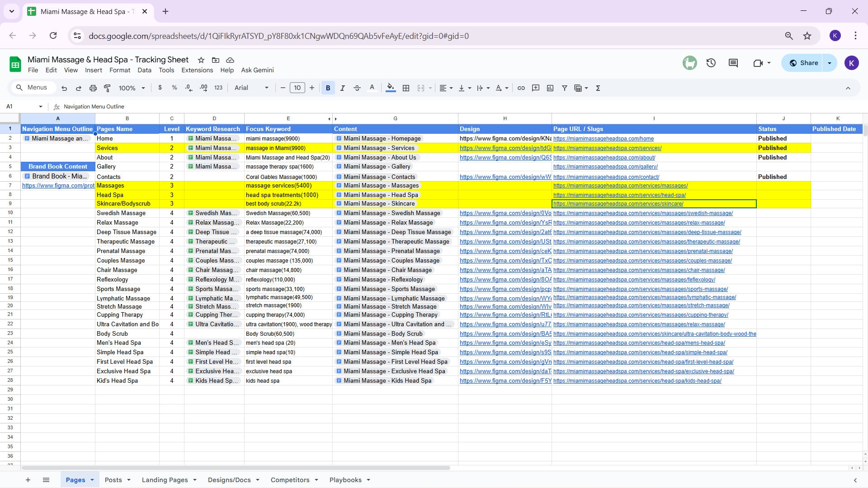Click the Paint format icon
868x488 pixels.
[x=107, y=88]
